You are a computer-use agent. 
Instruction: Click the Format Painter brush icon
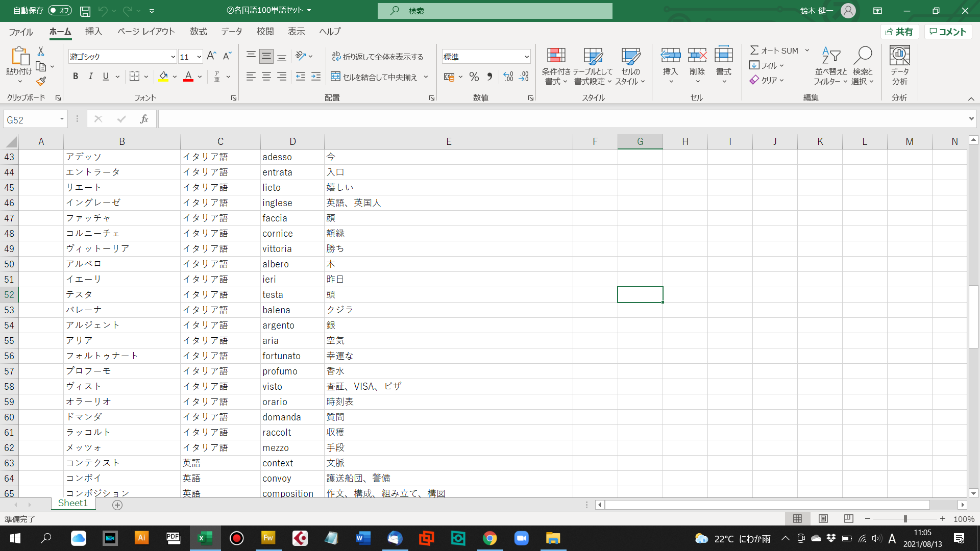tap(41, 81)
